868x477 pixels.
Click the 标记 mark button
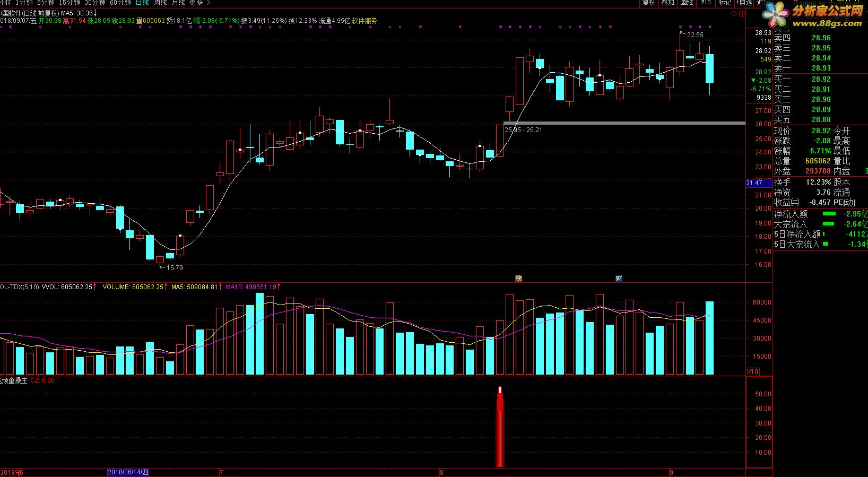[725, 3]
